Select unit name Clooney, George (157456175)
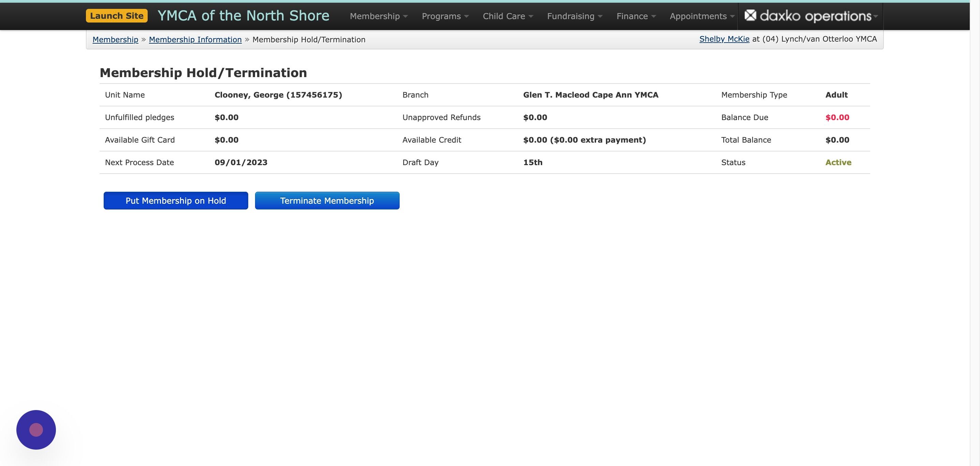 [278, 95]
